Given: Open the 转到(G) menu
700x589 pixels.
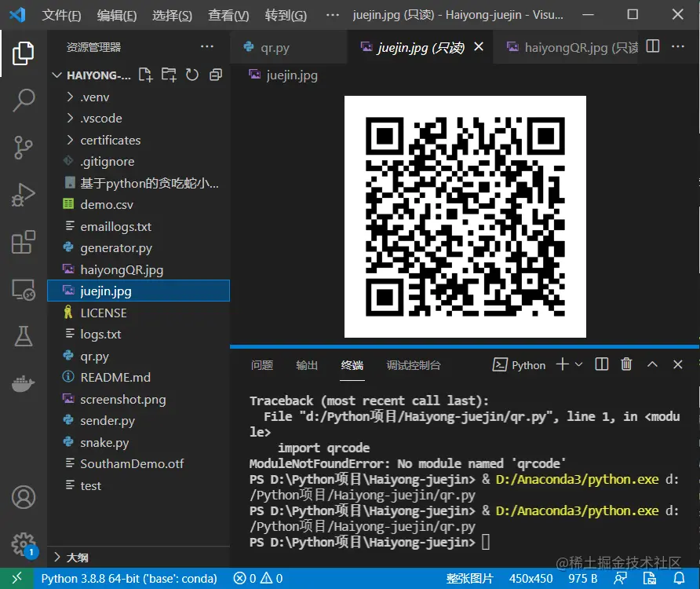Looking at the screenshot, I should (286, 15).
